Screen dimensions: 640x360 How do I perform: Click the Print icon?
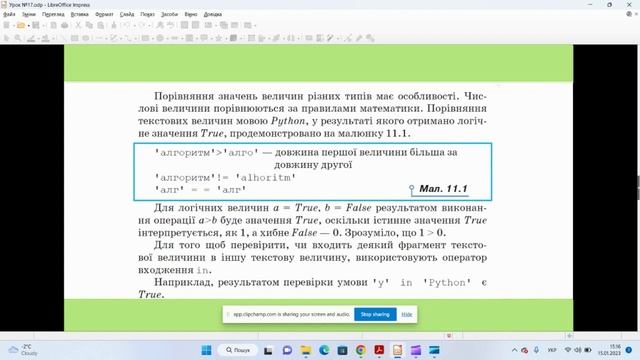point(64,25)
